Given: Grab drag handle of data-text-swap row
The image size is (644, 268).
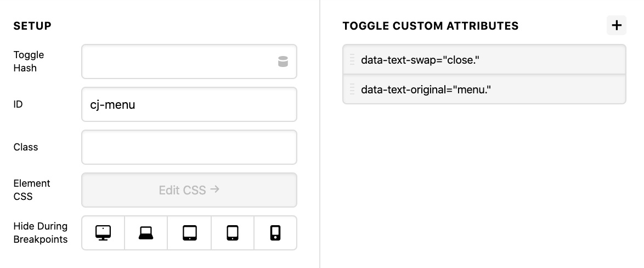Looking at the screenshot, I should coord(352,60).
